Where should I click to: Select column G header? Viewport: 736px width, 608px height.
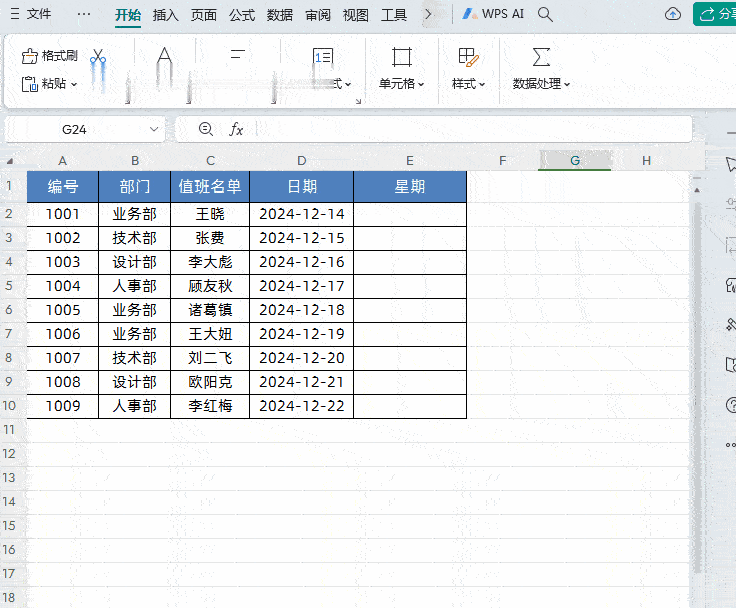[x=575, y=161]
